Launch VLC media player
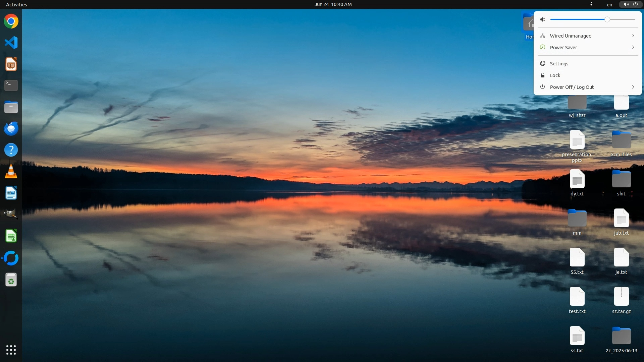This screenshot has height=362, width=644. (11, 171)
